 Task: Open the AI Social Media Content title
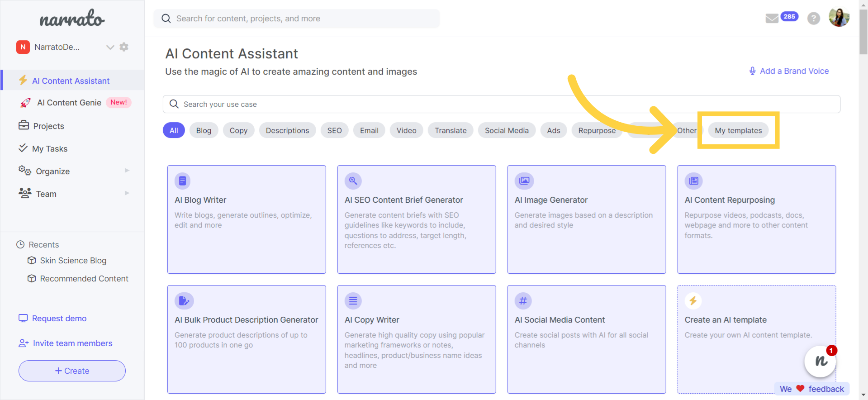click(560, 320)
